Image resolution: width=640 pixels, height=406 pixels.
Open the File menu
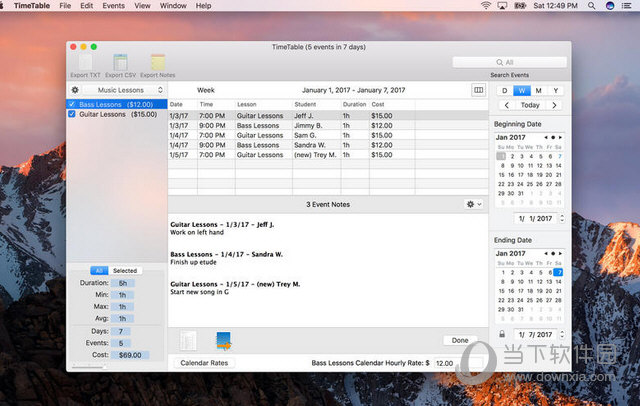click(x=65, y=6)
